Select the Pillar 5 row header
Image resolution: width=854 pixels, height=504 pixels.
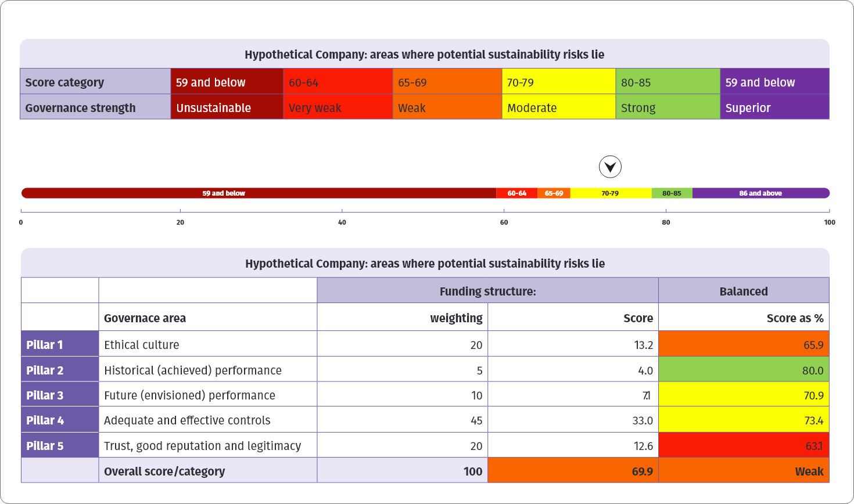pyautogui.click(x=60, y=446)
